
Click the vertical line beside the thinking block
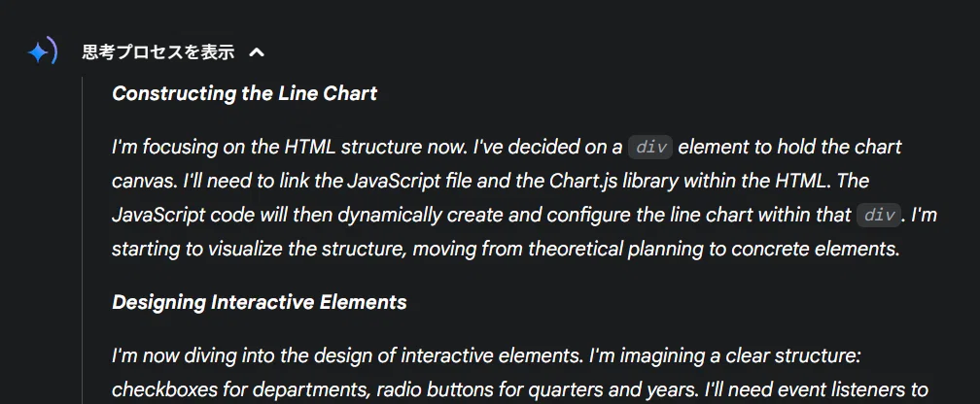[x=82, y=241]
